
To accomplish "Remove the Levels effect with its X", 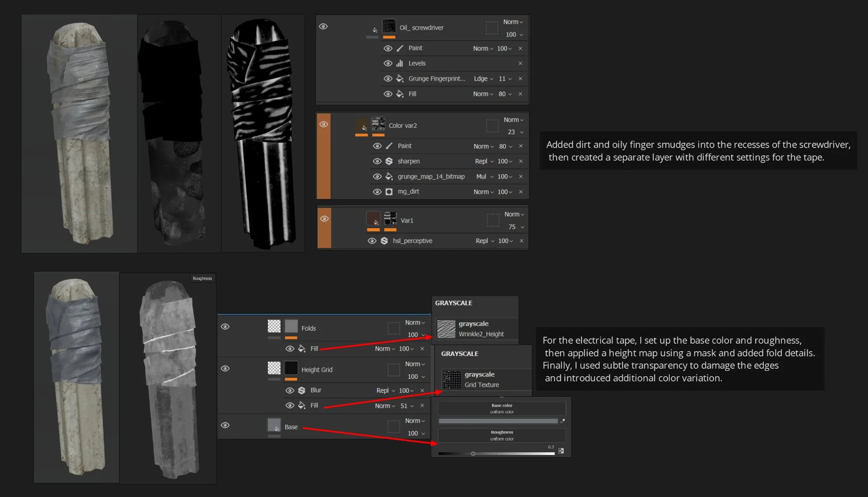I will (520, 63).
